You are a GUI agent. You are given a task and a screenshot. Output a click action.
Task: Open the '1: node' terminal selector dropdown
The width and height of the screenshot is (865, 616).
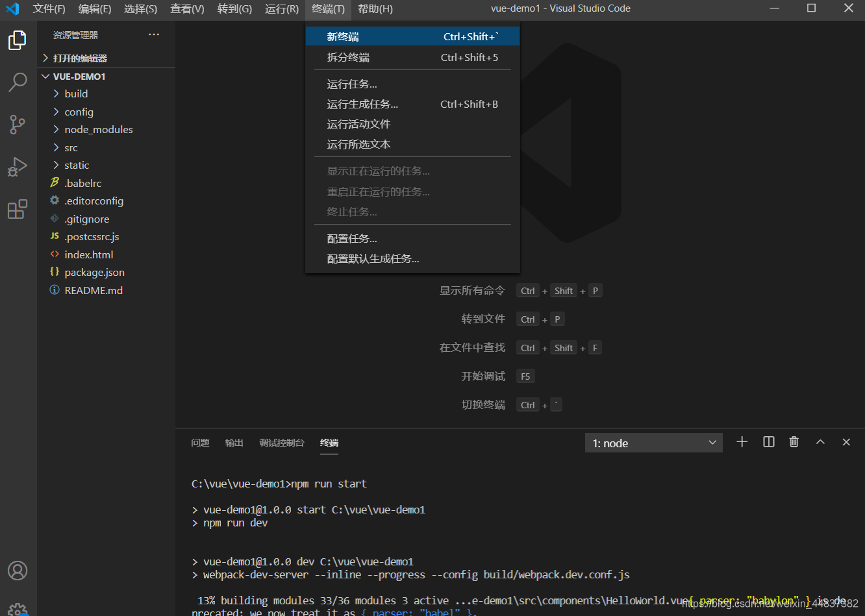(653, 443)
